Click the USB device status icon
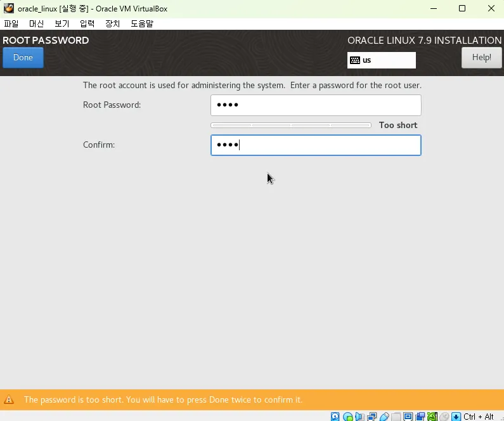Image resolution: width=504 pixels, height=421 pixels. click(x=384, y=417)
